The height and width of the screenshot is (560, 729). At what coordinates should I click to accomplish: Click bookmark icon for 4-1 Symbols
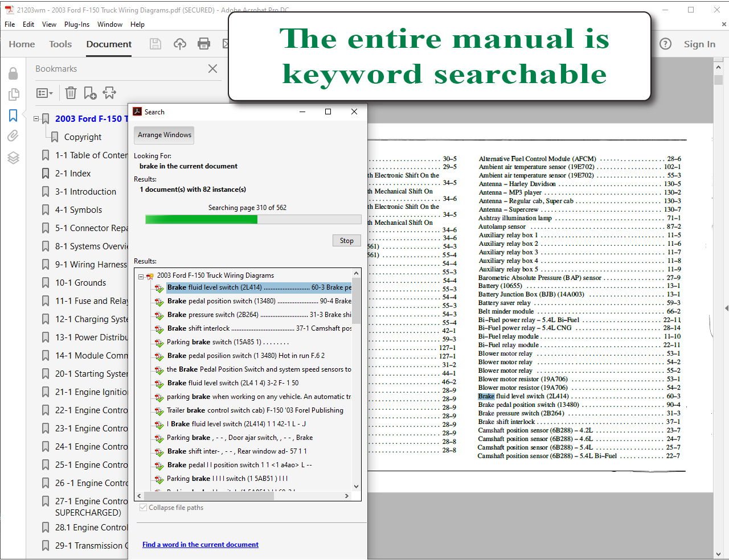[46, 210]
